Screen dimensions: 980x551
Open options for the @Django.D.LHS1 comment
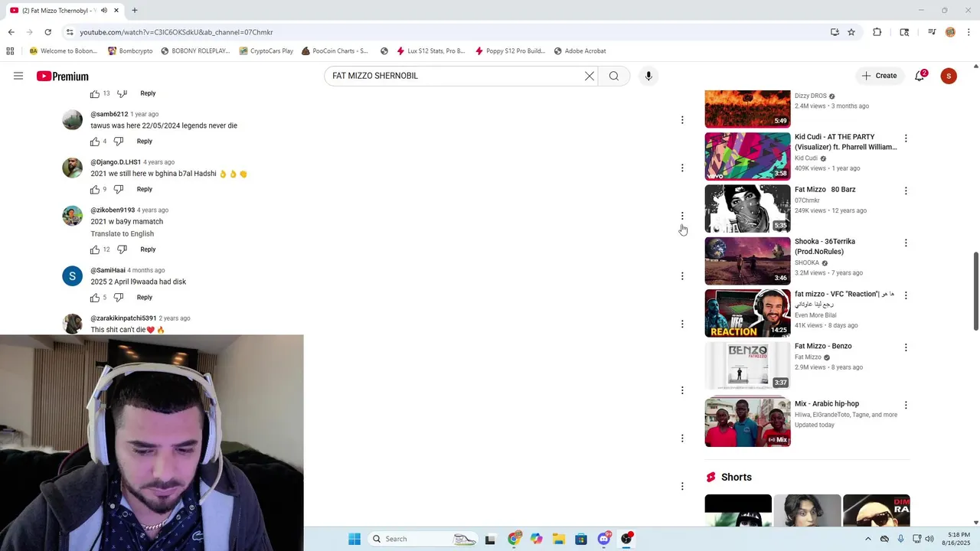(x=682, y=168)
